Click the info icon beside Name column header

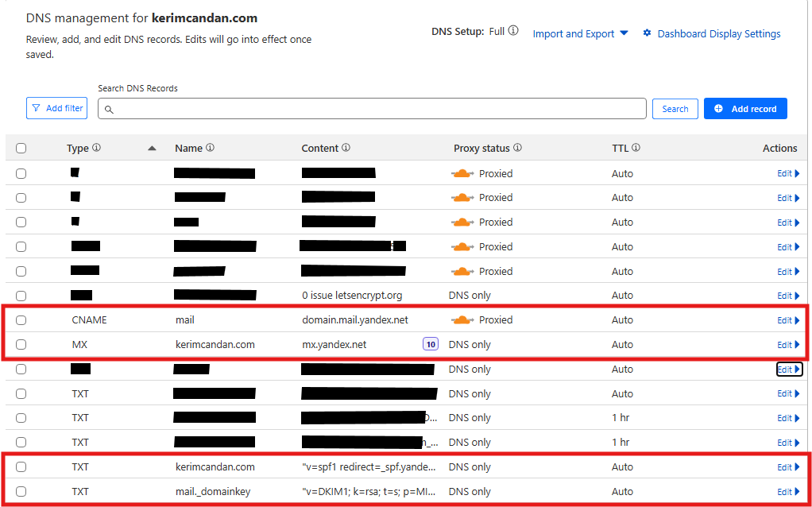tap(210, 148)
